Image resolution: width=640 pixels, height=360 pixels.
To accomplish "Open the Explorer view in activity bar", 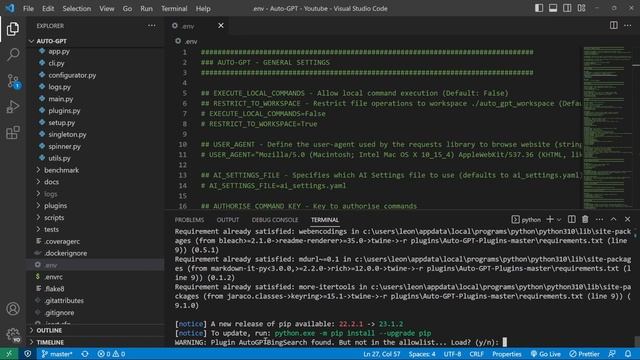I will (13, 29).
